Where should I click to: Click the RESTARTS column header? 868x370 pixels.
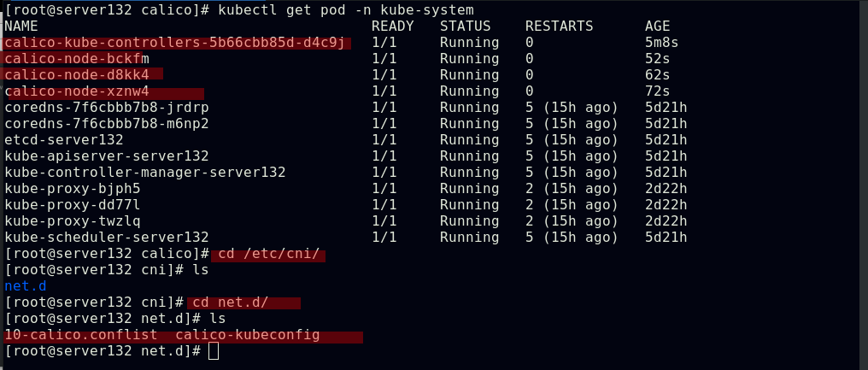coord(560,26)
